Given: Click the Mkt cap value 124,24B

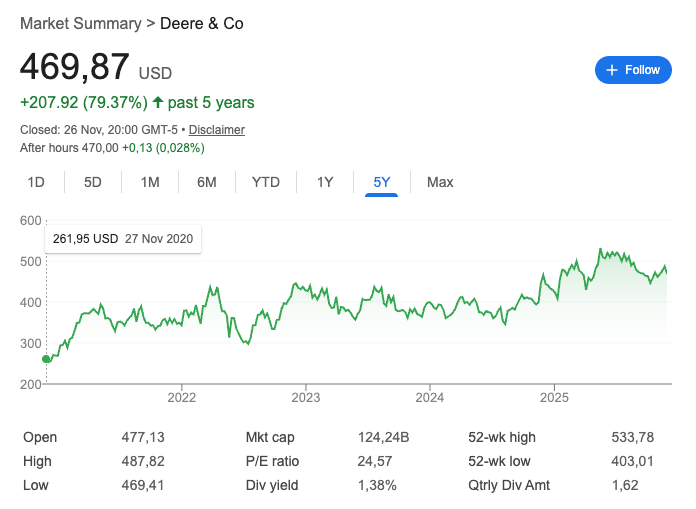Looking at the screenshot, I should (x=384, y=437).
